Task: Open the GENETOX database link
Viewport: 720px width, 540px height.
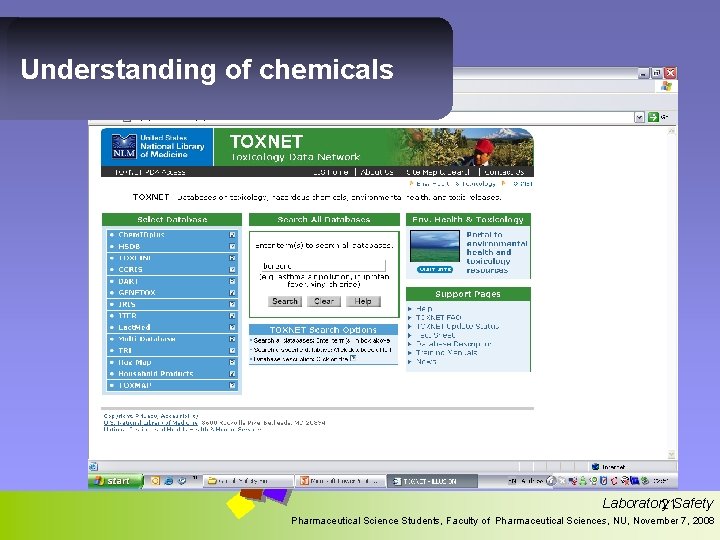Action: coord(137,292)
